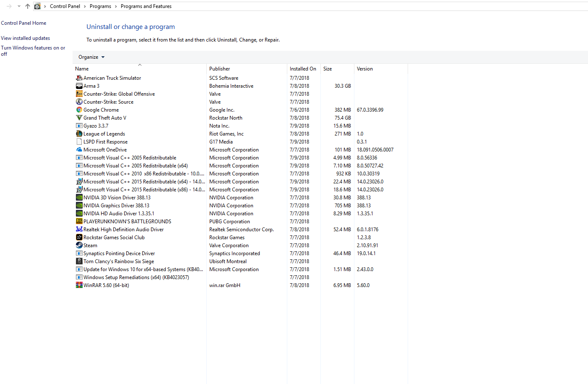Open Turn Windows features on or off
The image size is (588, 384).
coord(33,51)
